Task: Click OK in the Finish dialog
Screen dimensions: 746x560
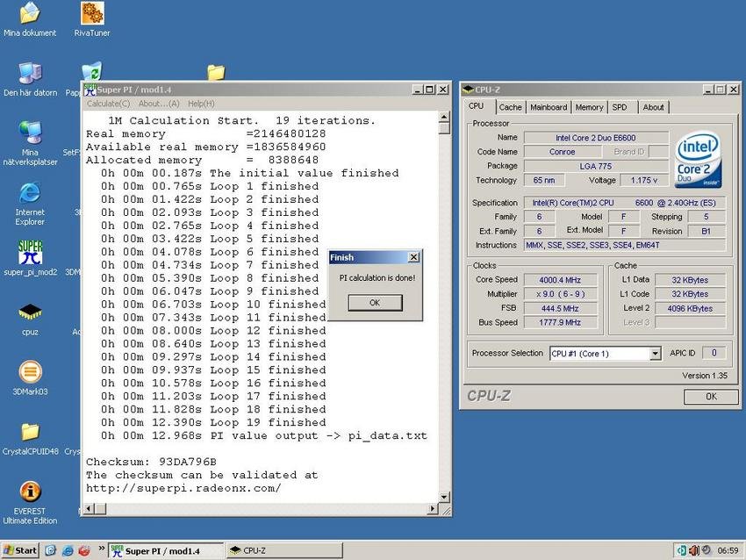Action: [x=375, y=303]
